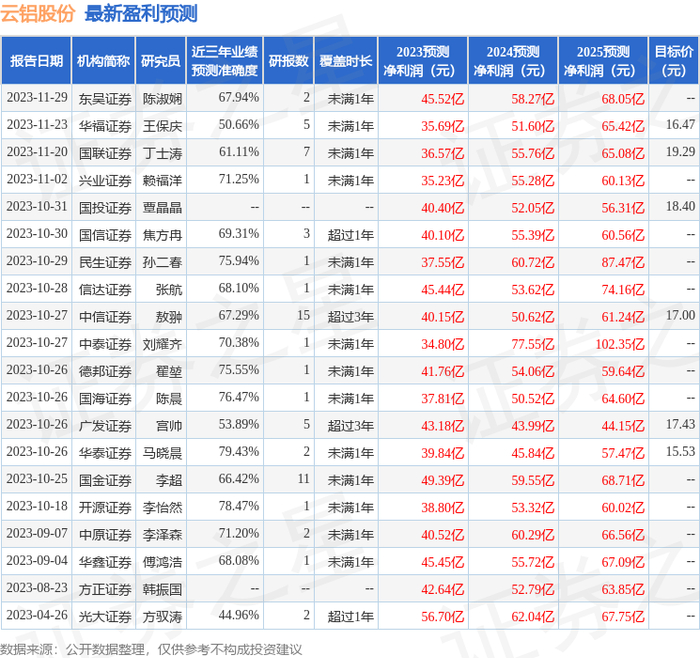Click 2024 forecast value 77.55亿
700x658 pixels.
pyautogui.click(x=533, y=344)
